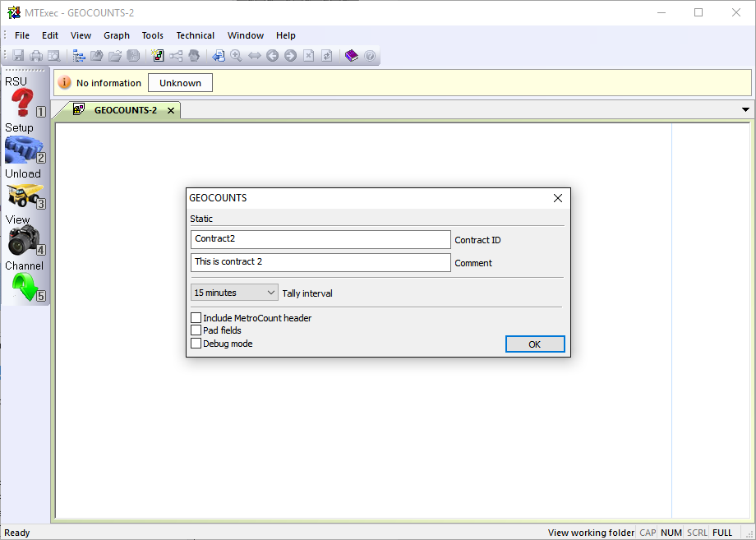Click the page with X toolbar icon
756x540 pixels.
309,56
